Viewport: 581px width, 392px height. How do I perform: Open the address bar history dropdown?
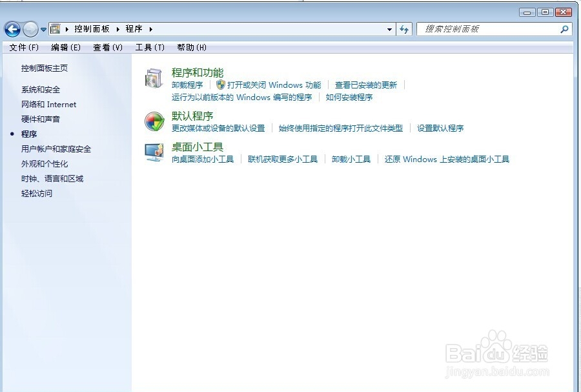389,29
